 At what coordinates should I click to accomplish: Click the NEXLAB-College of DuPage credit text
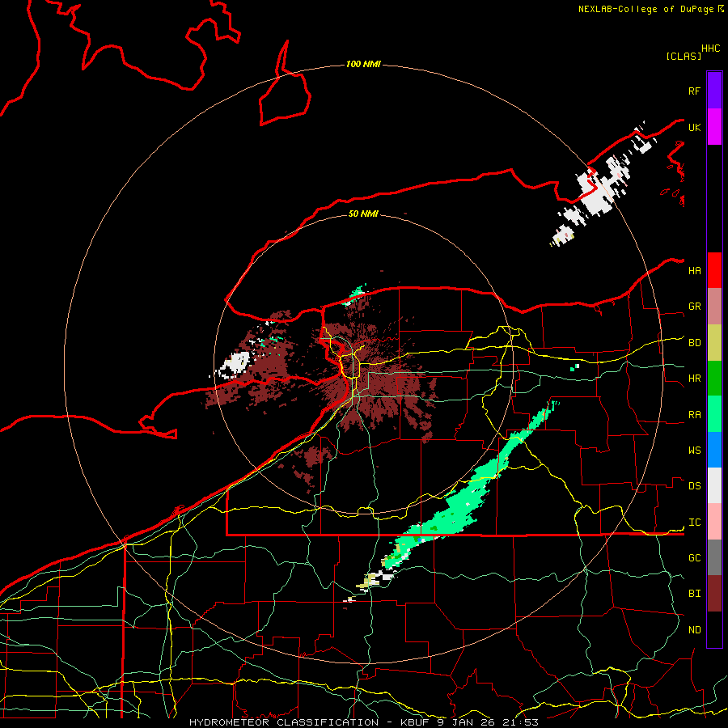(645, 9)
